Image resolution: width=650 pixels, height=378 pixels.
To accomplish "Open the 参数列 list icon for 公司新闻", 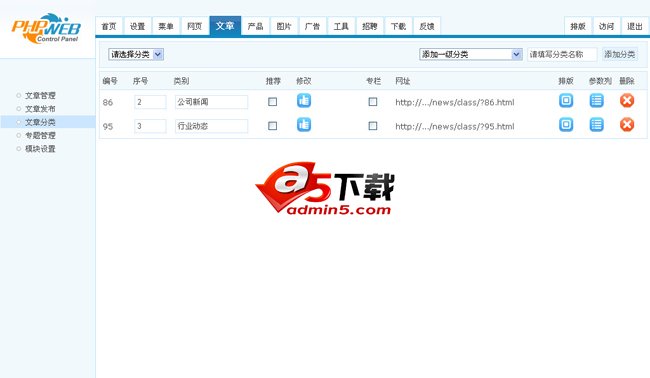I will click(x=597, y=101).
